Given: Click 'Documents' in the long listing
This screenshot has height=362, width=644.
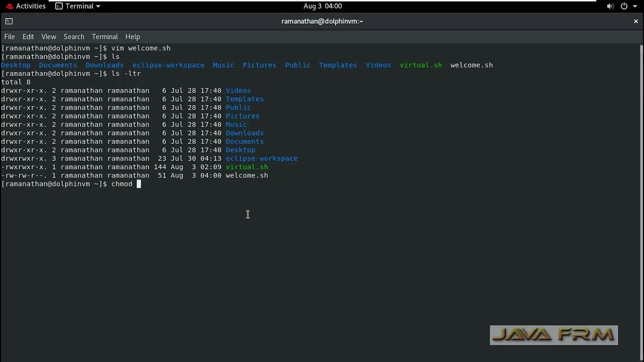Looking at the screenshot, I should coord(245,142).
